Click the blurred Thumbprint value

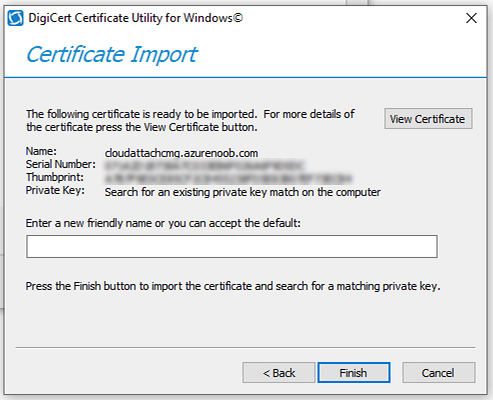click(228, 179)
